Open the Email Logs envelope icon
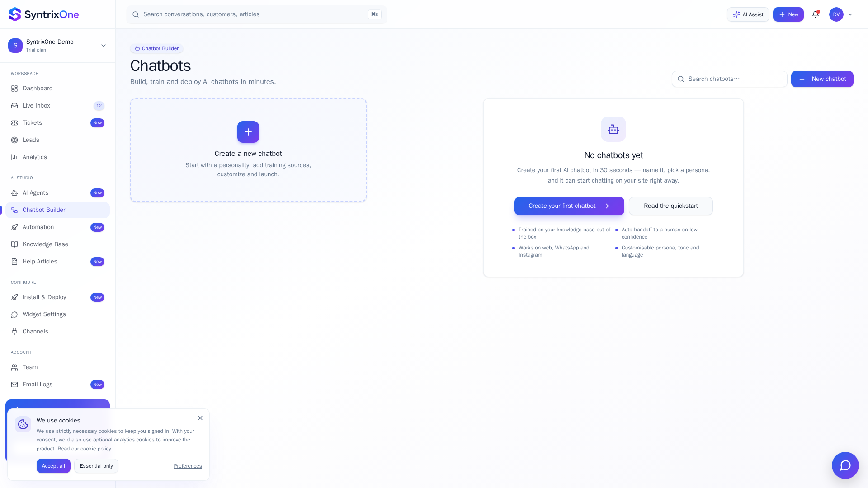The image size is (868, 488). coord(14,385)
